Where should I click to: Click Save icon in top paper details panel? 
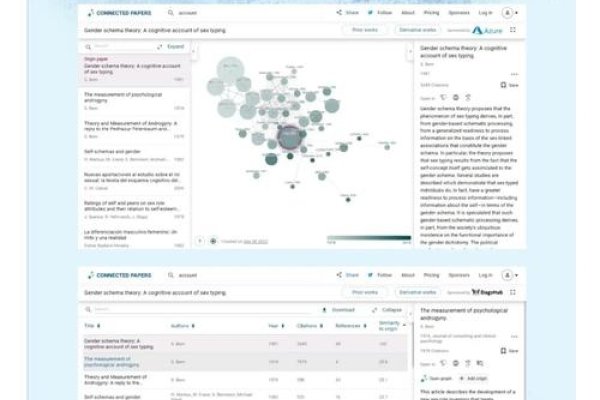[510, 86]
